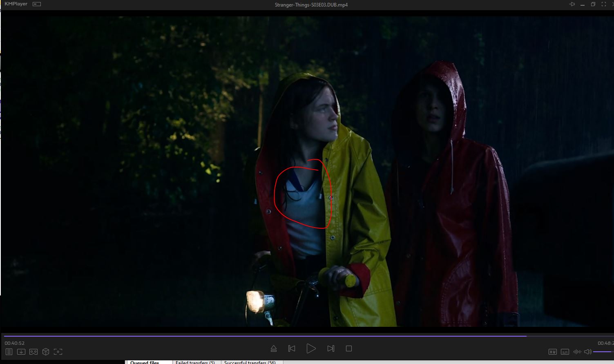614x364 pixels.
Task: Click compact mode icon beside KMPlayer logo
Action: pyautogui.click(x=37, y=4)
